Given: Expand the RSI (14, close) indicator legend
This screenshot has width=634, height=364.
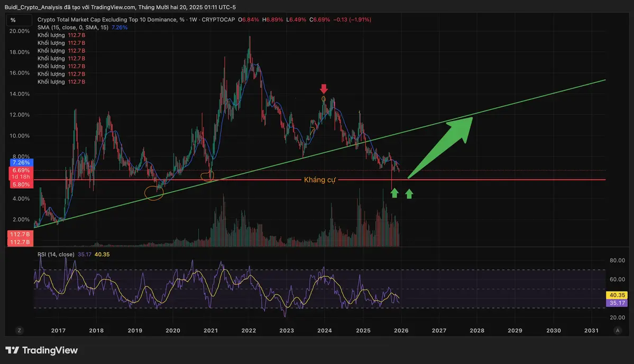Looking at the screenshot, I should 56,254.
